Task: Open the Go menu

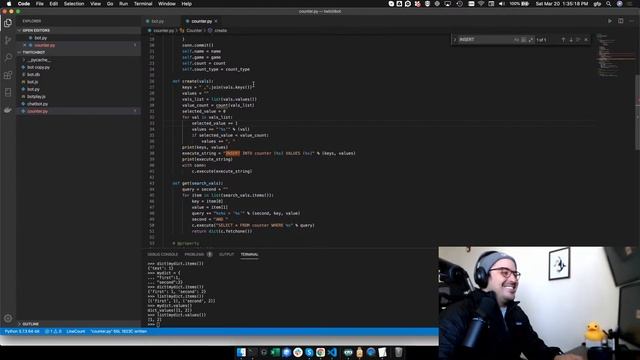Action: pyautogui.click(x=110, y=4)
